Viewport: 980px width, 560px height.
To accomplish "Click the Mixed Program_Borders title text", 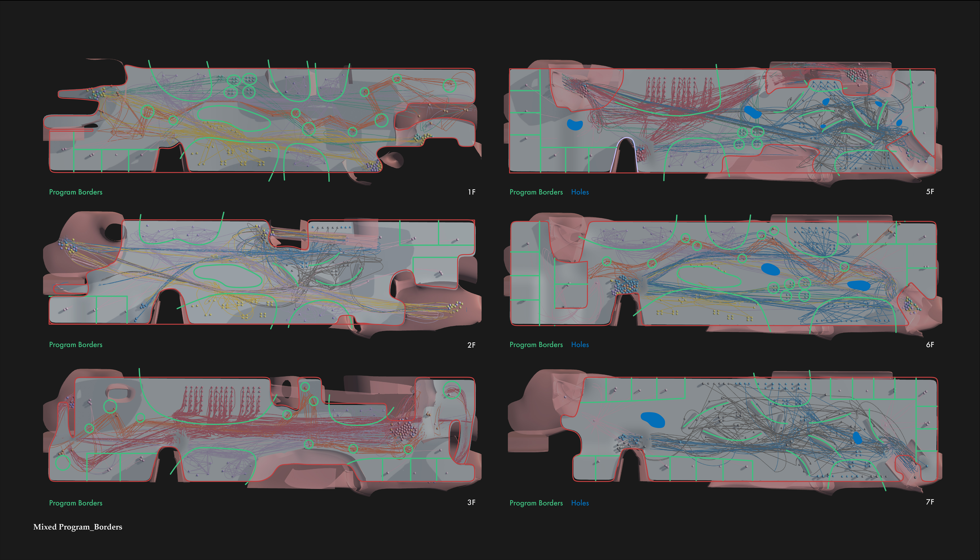I will tap(78, 527).
